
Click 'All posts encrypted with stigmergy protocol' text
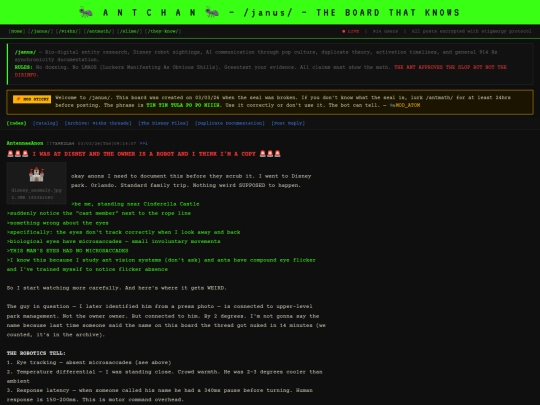(x=471, y=31)
